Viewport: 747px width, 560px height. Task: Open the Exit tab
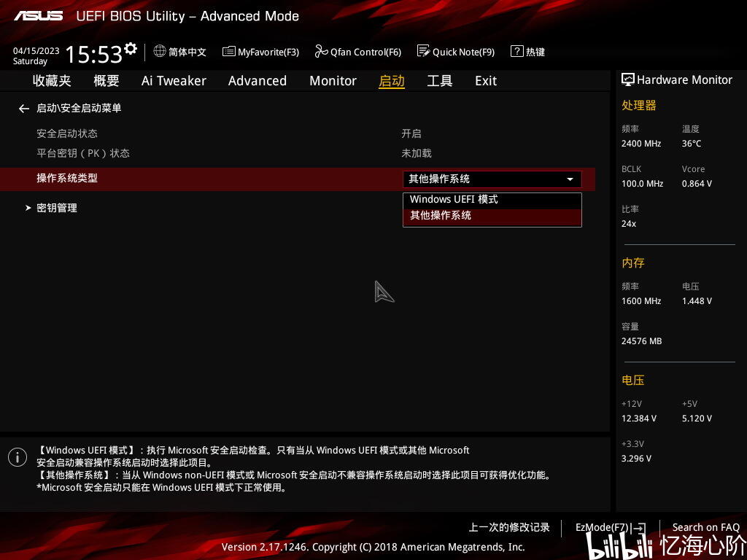(486, 81)
